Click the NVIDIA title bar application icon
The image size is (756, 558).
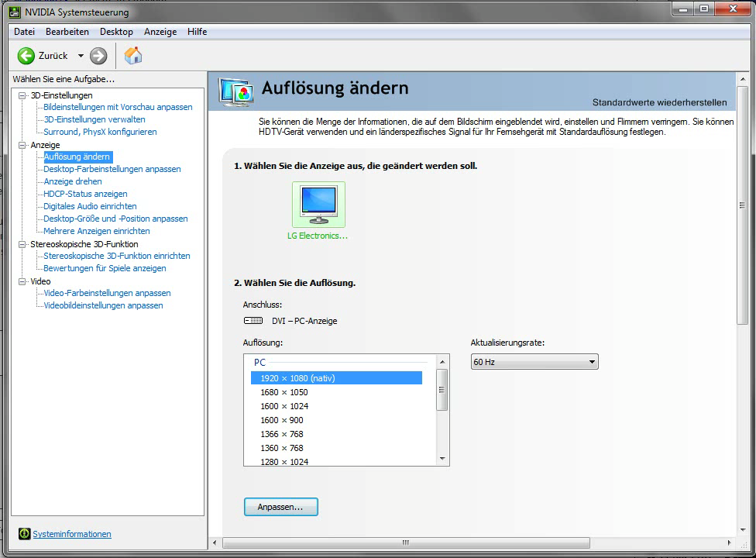click(x=15, y=12)
